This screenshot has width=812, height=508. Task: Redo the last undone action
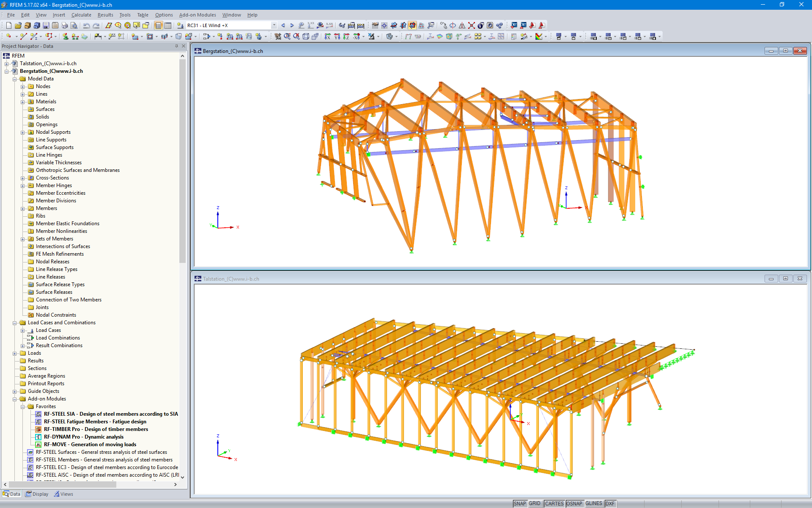point(96,25)
